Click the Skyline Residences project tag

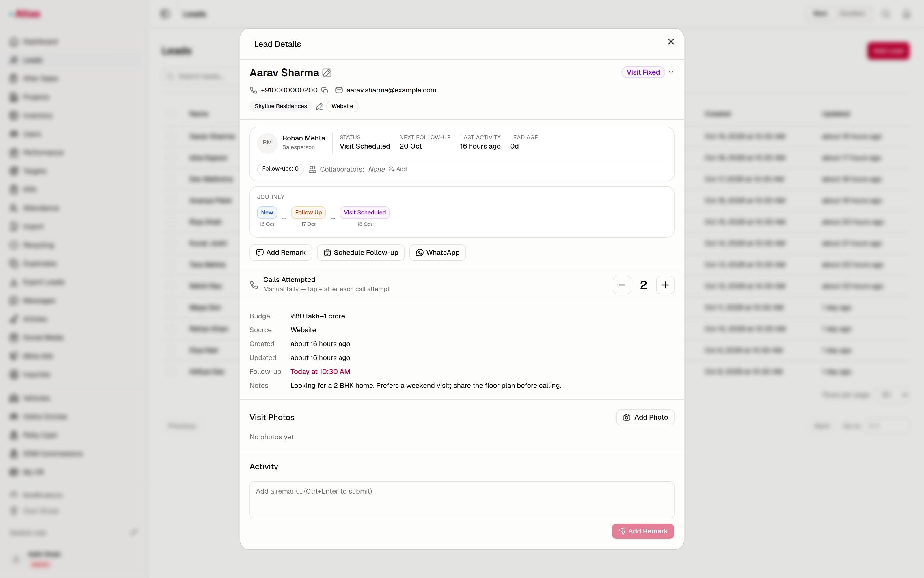click(281, 106)
